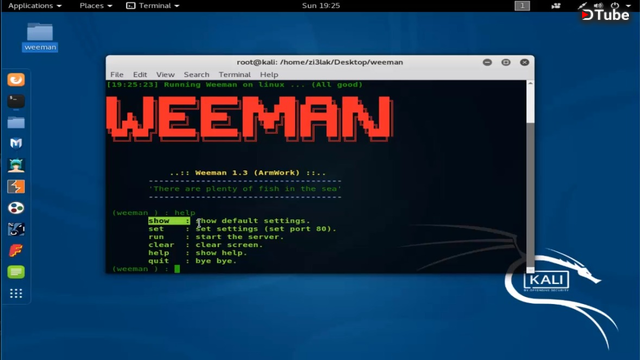Open the Terminal menu in terminal window
This screenshot has width=640, height=360.
(x=234, y=74)
